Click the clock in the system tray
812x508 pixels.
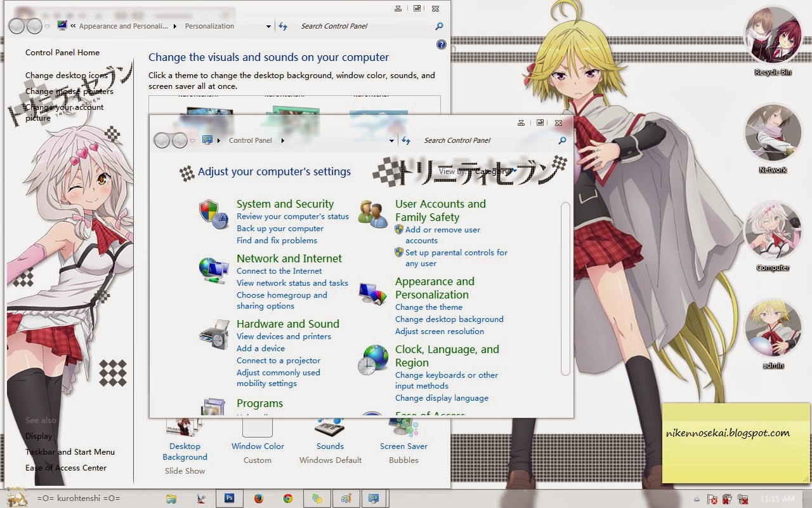pos(776,499)
